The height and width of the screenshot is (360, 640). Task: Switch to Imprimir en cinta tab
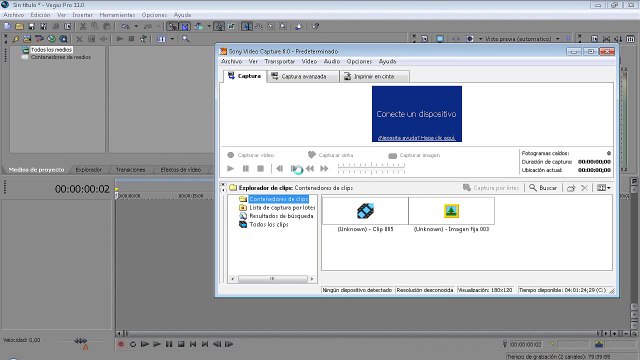click(373, 76)
